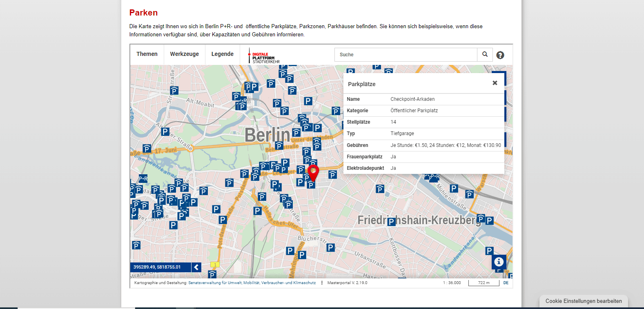644x309 pixels.
Task: Open the three-dot footer menu
Action: [322, 283]
